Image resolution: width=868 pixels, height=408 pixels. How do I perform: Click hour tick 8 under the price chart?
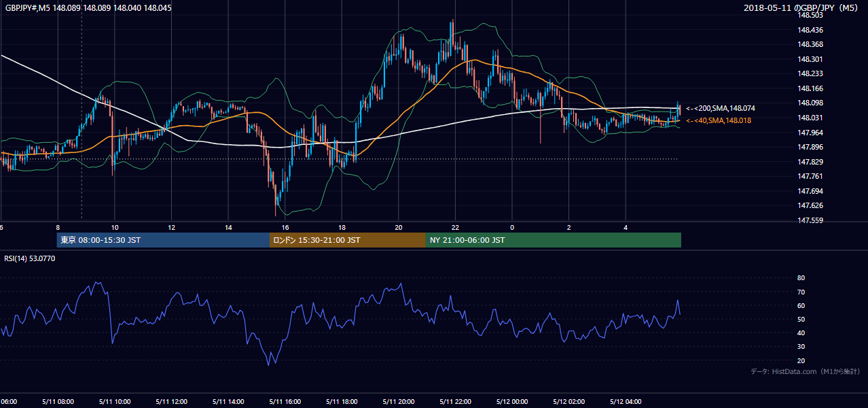[x=58, y=228]
